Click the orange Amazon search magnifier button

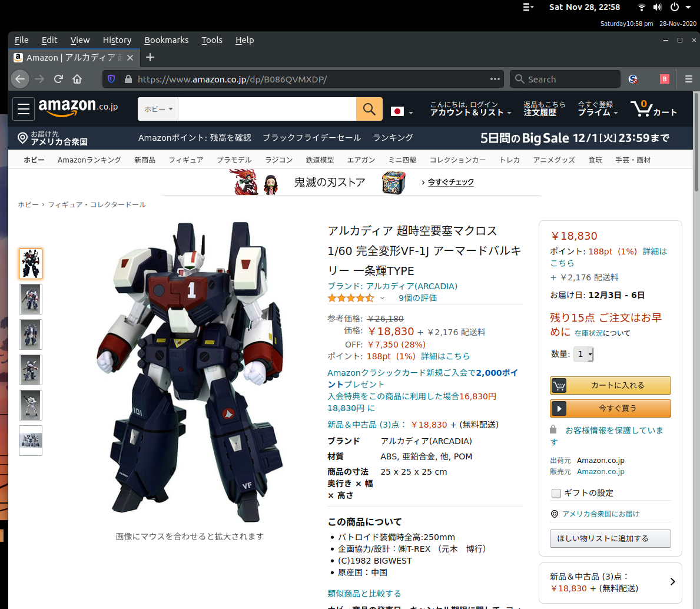click(369, 109)
